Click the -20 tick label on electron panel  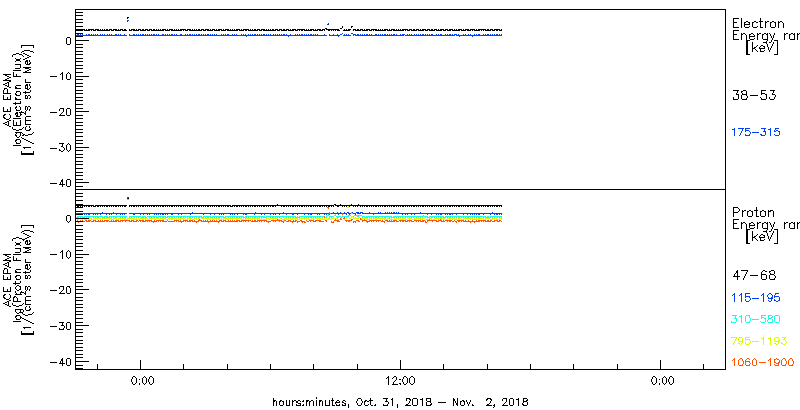(x=62, y=112)
